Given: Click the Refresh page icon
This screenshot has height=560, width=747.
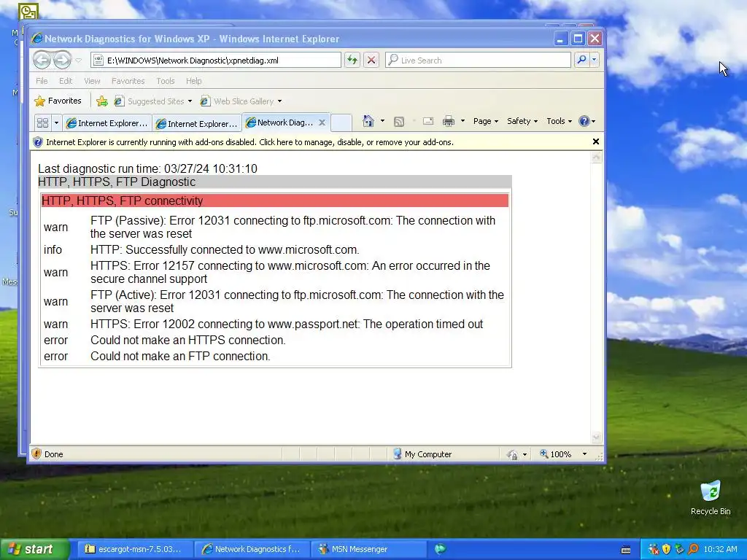Looking at the screenshot, I should point(352,60).
